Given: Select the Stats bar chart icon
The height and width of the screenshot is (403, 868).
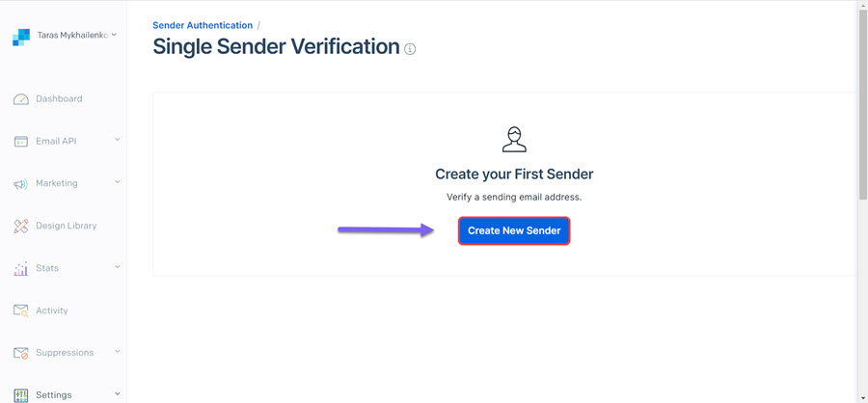Looking at the screenshot, I should (x=21, y=268).
